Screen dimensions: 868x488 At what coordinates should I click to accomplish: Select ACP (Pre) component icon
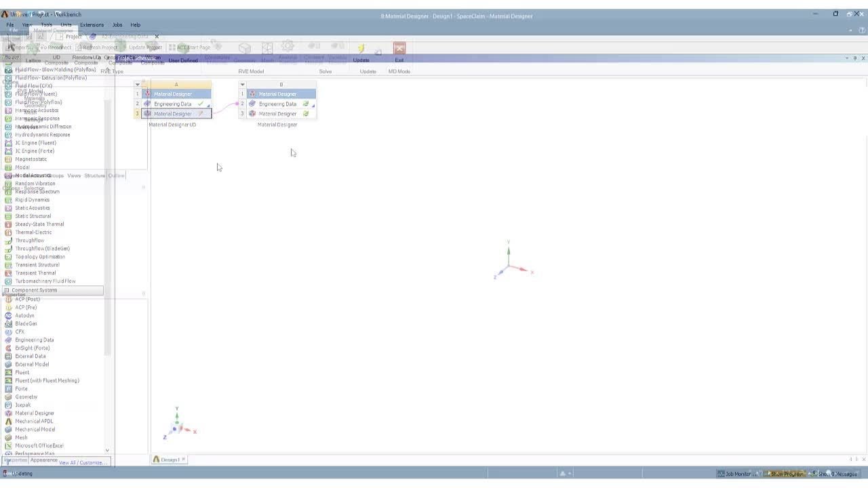tap(8, 307)
